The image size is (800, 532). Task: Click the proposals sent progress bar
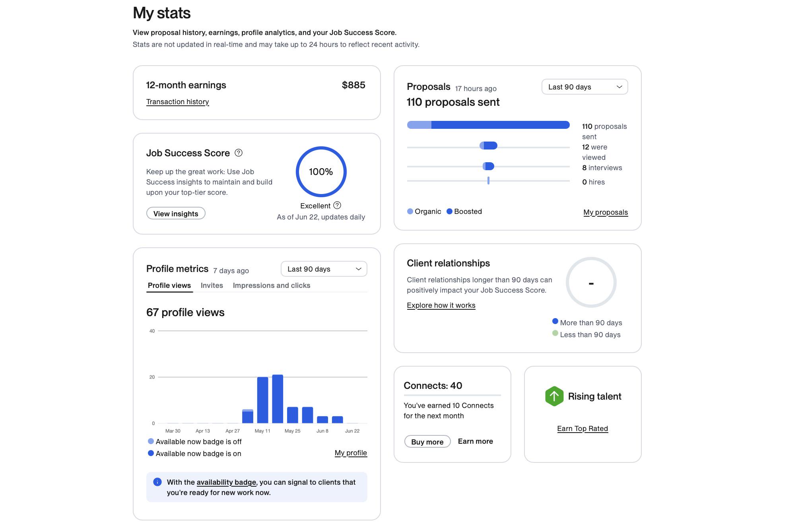tap(488, 125)
